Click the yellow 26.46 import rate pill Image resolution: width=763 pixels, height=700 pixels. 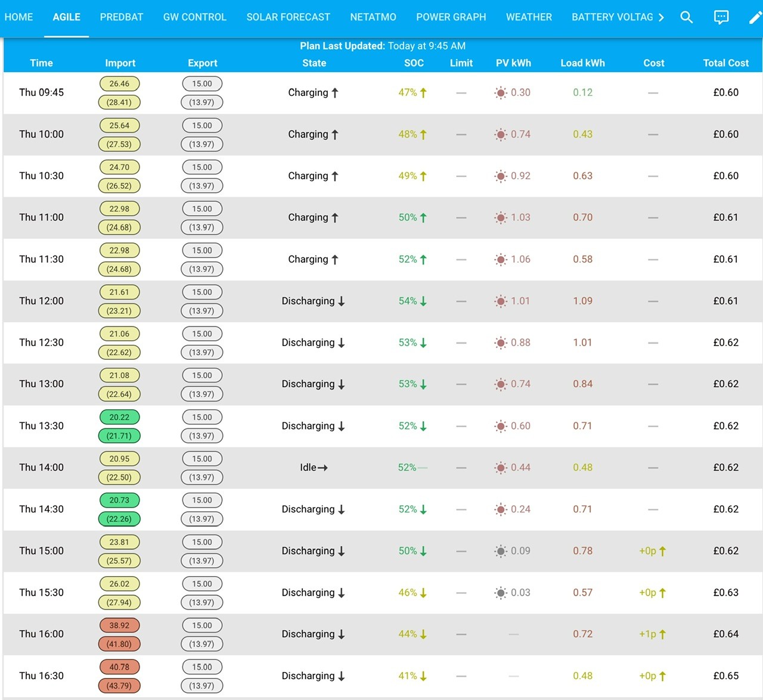point(119,84)
